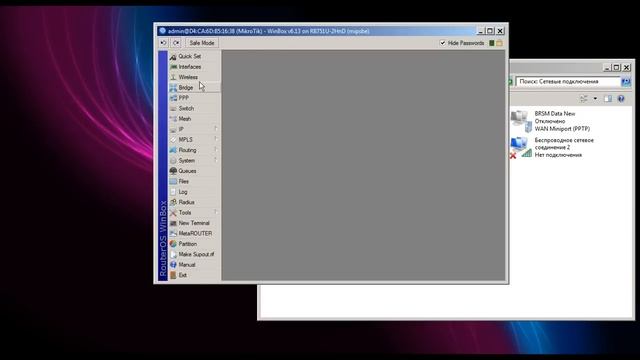Screen dimensions: 640x360
Task: Select the wireless network connection 2 item
Action: point(553,147)
